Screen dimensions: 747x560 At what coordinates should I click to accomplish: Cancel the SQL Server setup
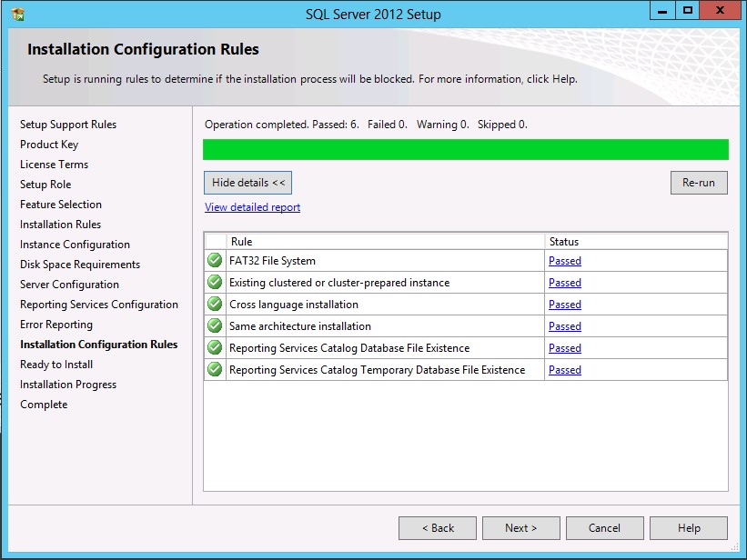(x=604, y=528)
